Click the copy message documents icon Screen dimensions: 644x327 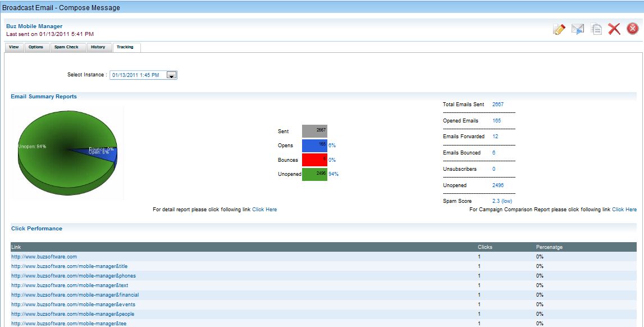[596, 29]
